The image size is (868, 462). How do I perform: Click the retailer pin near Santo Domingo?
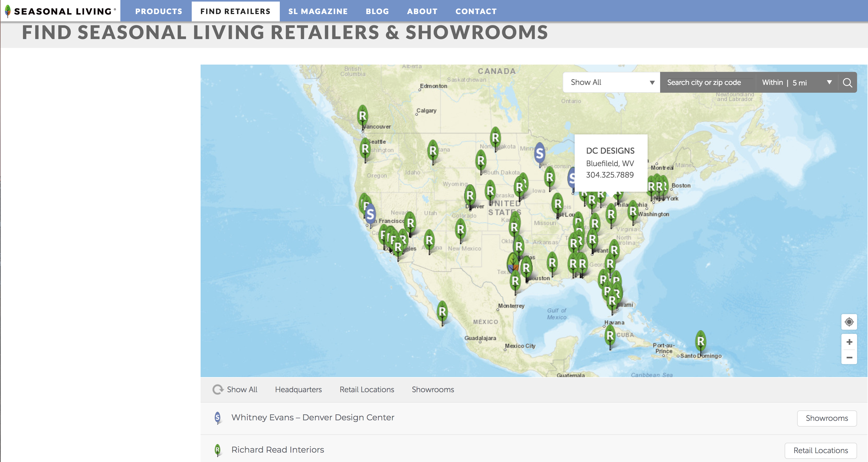tap(700, 342)
